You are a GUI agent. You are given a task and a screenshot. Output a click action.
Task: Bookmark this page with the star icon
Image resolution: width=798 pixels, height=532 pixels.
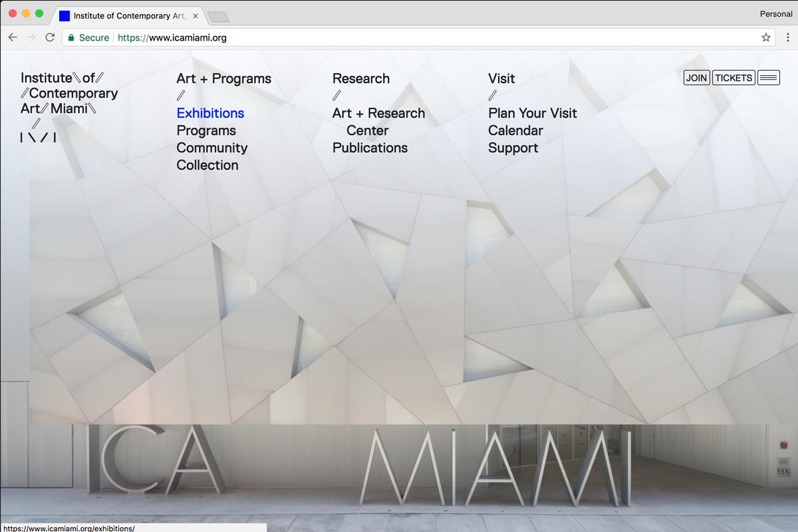point(766,38)
